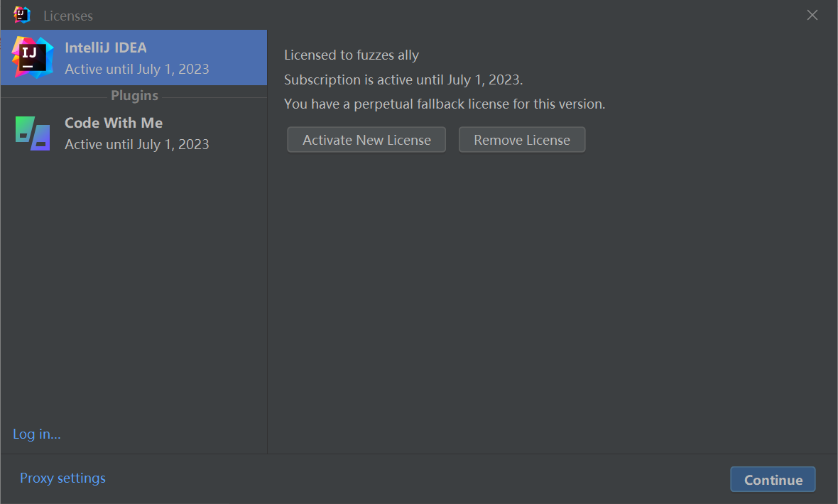
Task: Click the vertical divider between the two panels
Action: 268,284
